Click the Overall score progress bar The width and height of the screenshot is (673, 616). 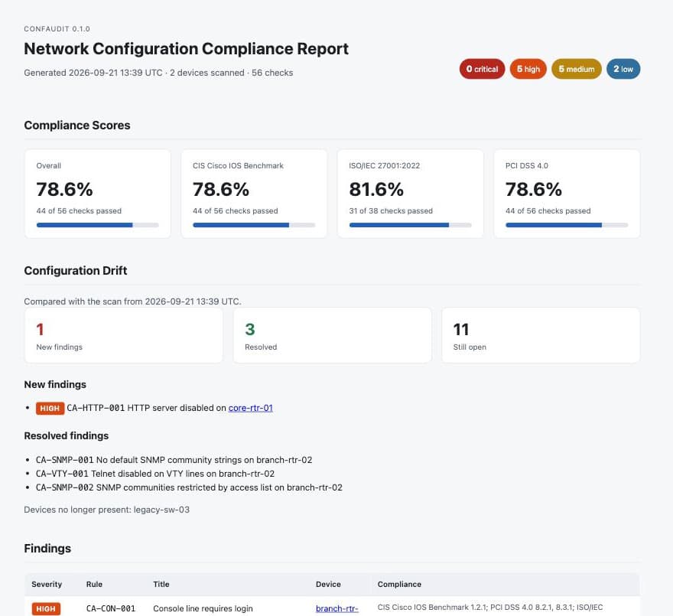[97, 225]
